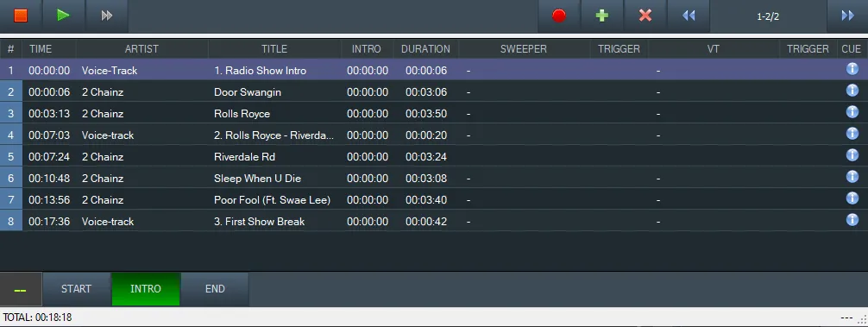Select the Door Swangin title cell

click(248, 92)
